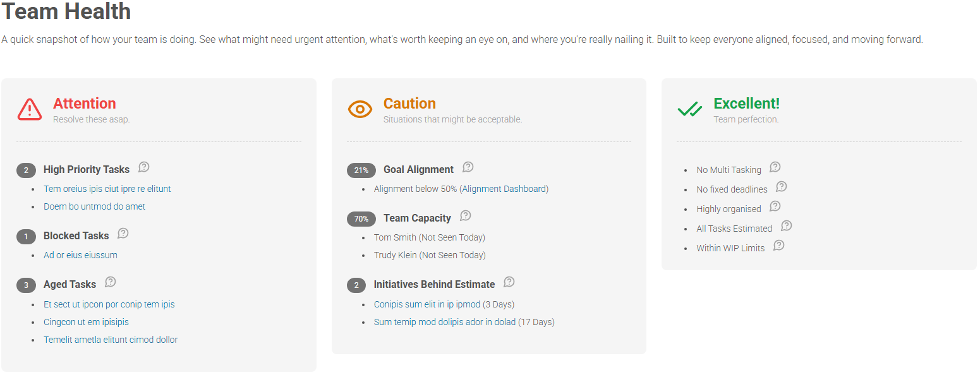
Task: Click help icon next to No Multi Tasking
Action: click(775, 167)
